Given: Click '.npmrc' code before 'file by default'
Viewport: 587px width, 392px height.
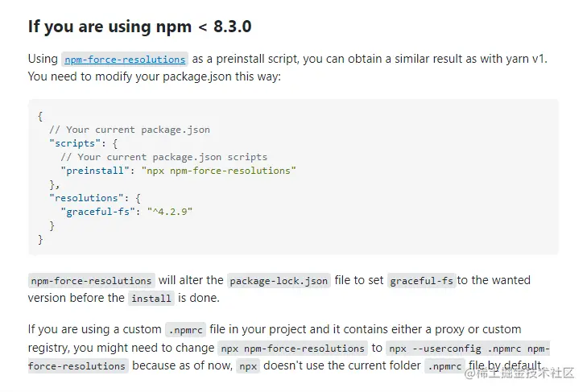Looking at the screenshot, I should 444,366.
